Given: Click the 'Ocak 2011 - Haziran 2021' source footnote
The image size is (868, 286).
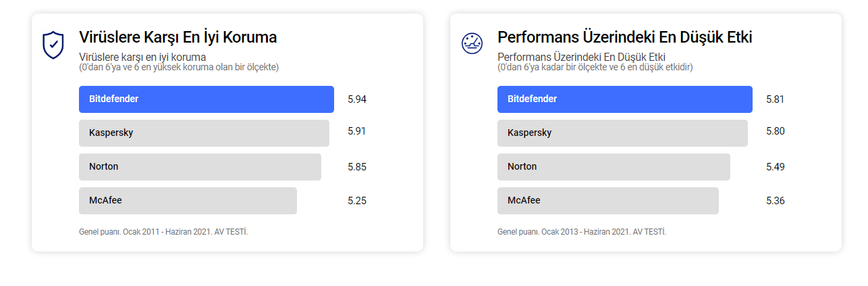Looking at the screenshot, I should [x=163, y=232].
